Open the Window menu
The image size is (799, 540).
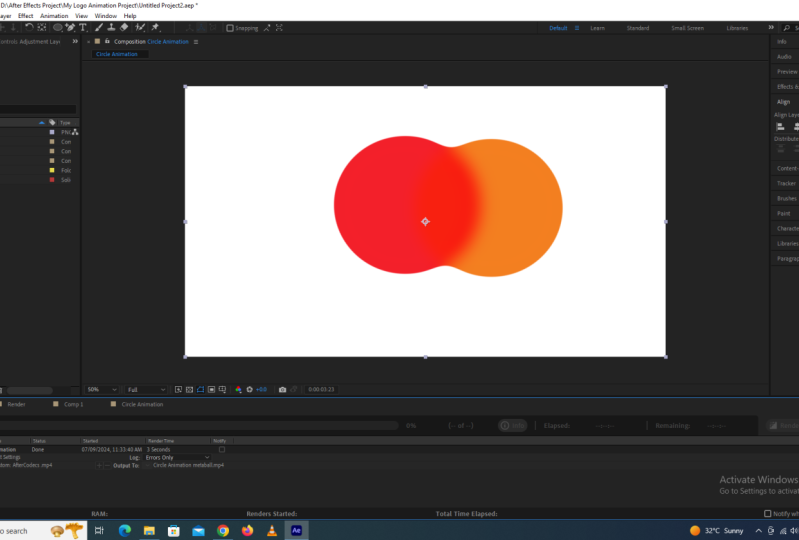tap(105, 16)
